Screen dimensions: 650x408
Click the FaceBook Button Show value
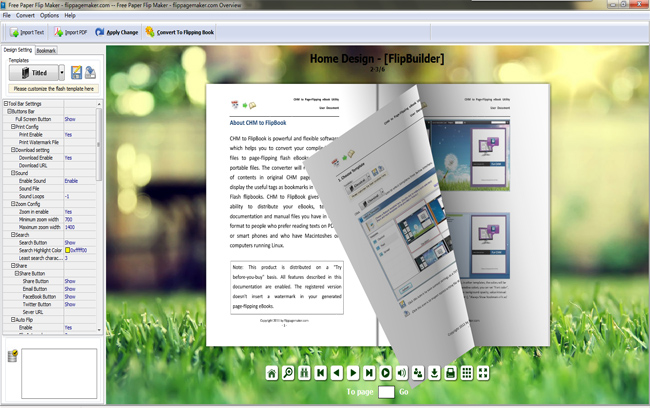70,297
